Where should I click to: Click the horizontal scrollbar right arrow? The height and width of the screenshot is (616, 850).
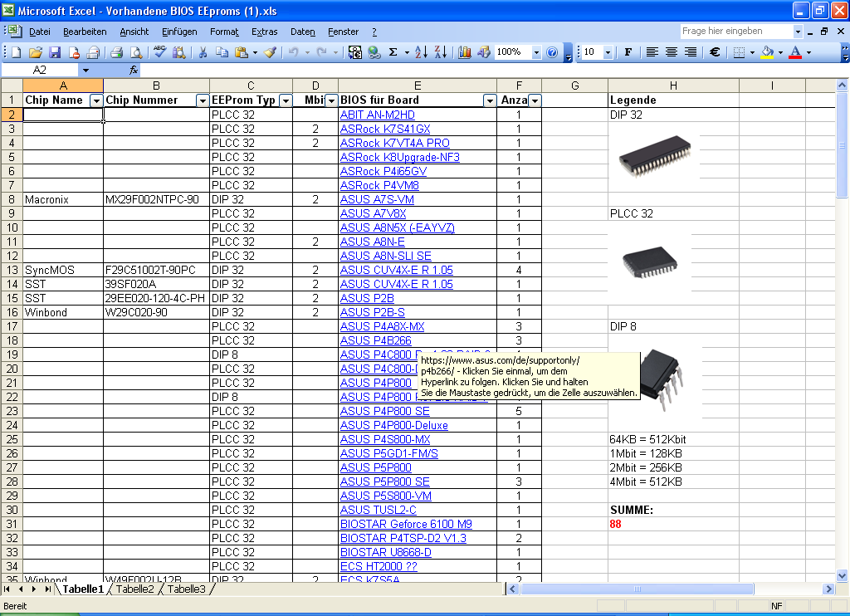[828, 589]
